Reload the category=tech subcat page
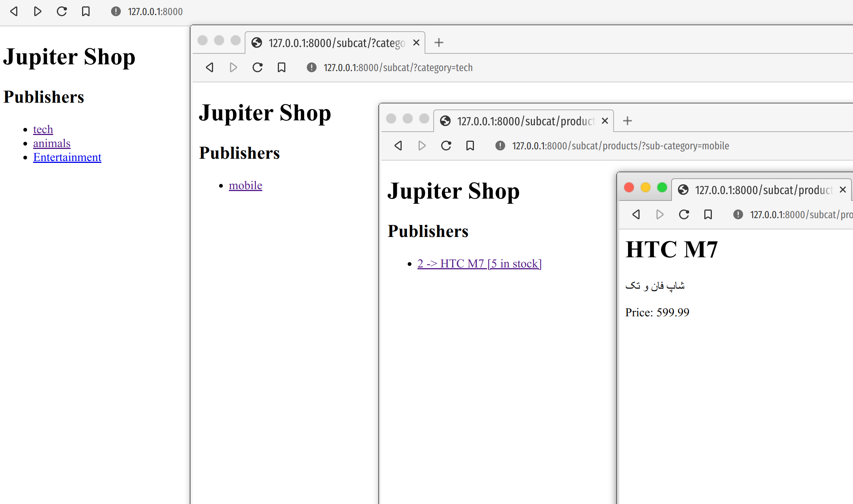 tap(257, 67)
